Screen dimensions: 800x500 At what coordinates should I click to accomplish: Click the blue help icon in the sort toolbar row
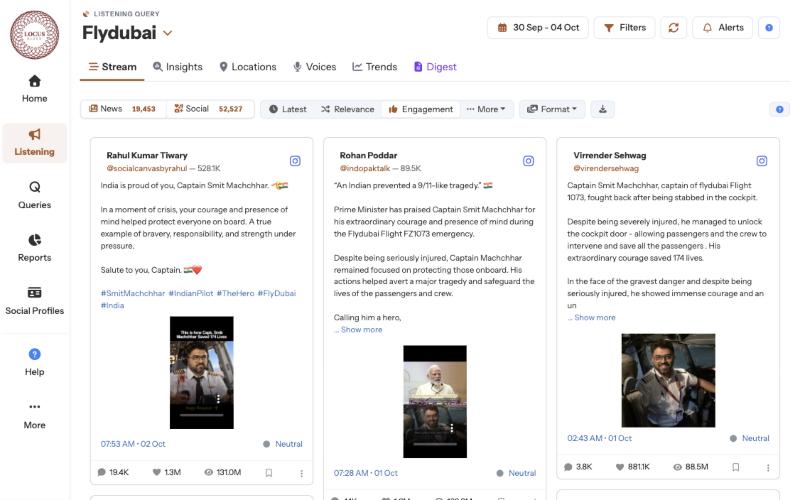coord(779,109)
